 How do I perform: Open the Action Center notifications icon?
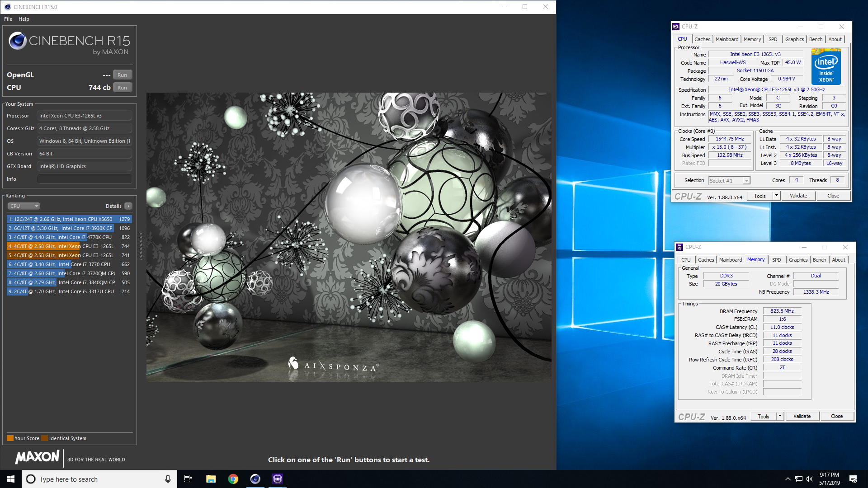pyautogui.click(x=853, y=479)
